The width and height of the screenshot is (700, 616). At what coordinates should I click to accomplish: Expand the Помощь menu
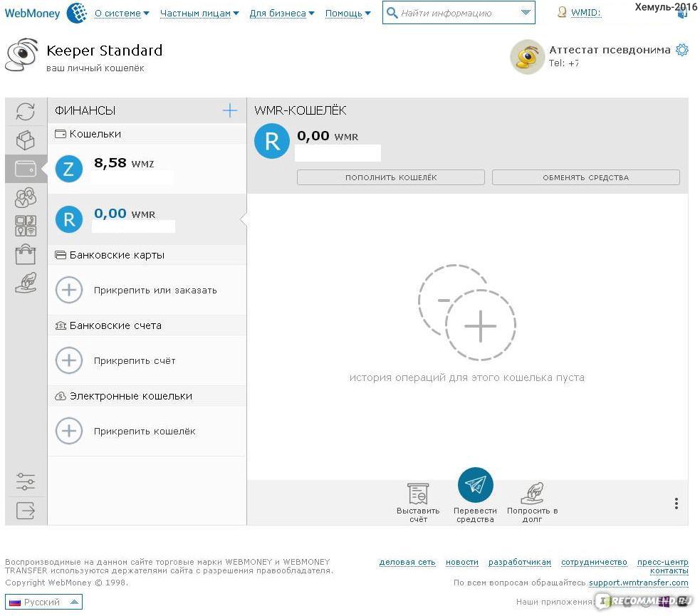[348, 14]
